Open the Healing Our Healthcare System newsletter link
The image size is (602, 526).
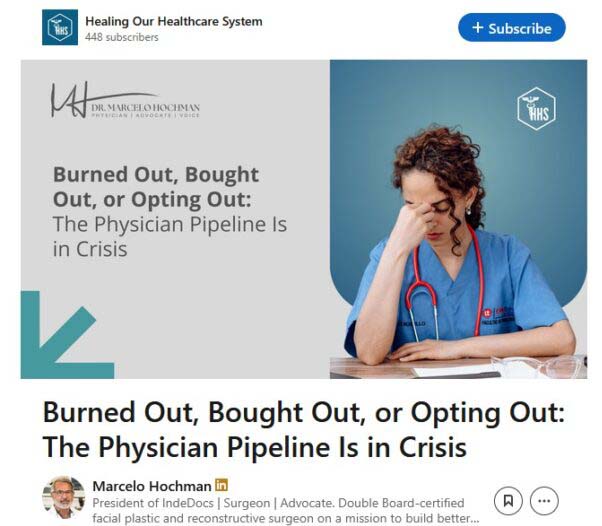(174, 21)
